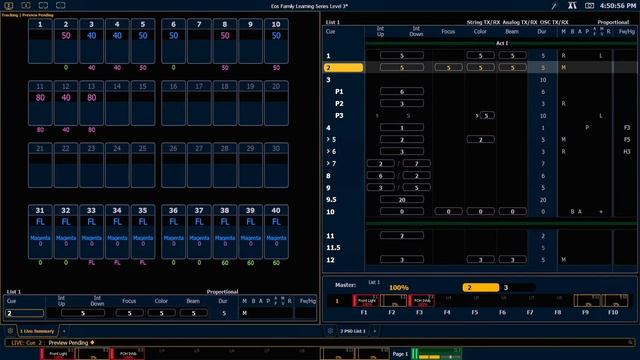Click the system clock showing 4:50:56 PM
Image resolution: width=640 pixels, height=360 pixels.
click(618, 6)
